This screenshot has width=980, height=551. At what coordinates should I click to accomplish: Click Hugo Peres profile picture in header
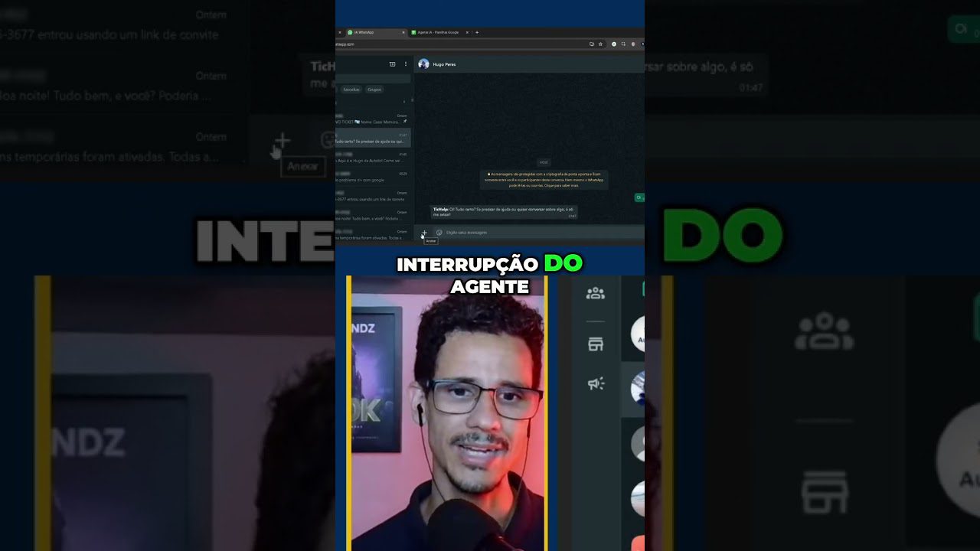[423, 64]
